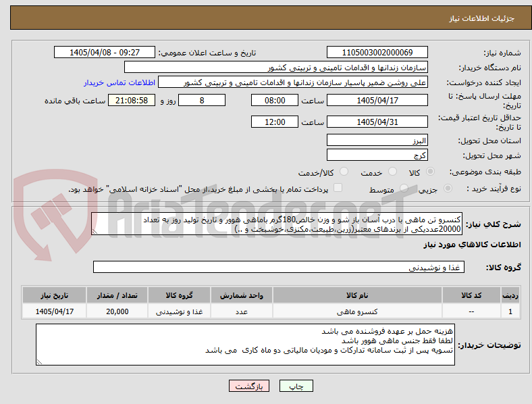Click the توضیحات خریدار label
The image size is (532, 404).
tap(489, 345)
